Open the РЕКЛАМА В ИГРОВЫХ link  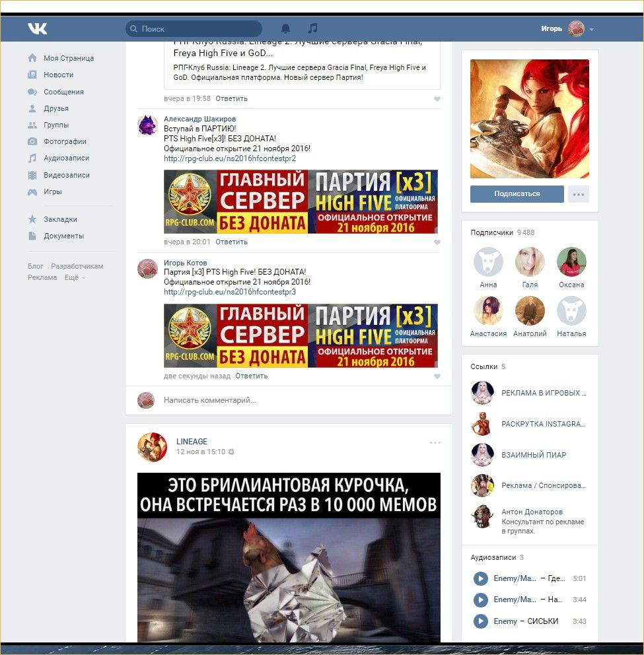click(544, 393)
